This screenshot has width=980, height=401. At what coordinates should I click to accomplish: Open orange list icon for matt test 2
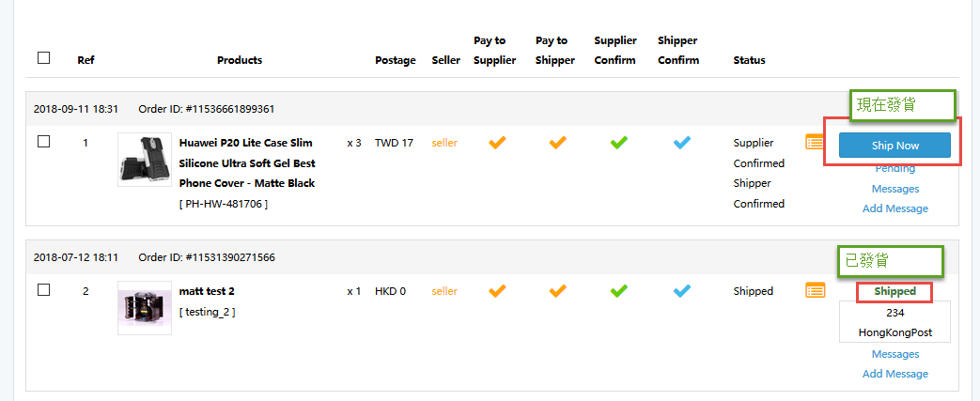coord(815,290)
